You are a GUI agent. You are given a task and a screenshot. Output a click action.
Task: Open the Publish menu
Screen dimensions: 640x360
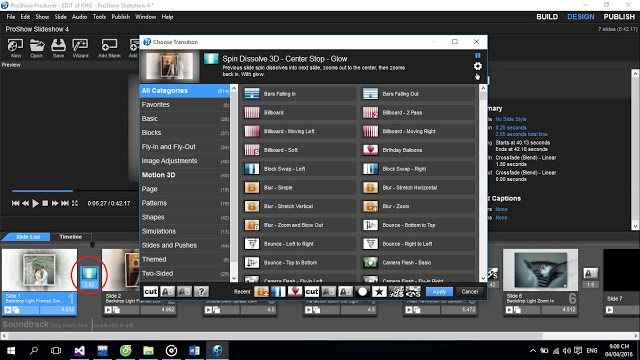(120, 17)
